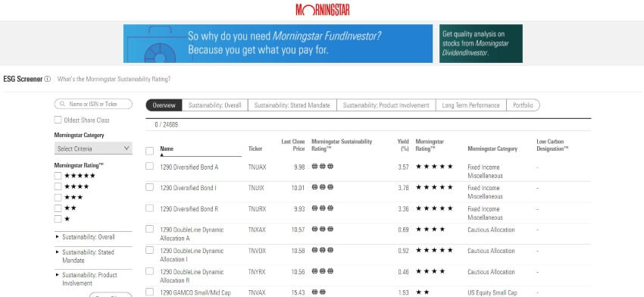Tick the checkbox for 1290 Diversified Bond R
The image size is (644, 297).
click(149, 208)
